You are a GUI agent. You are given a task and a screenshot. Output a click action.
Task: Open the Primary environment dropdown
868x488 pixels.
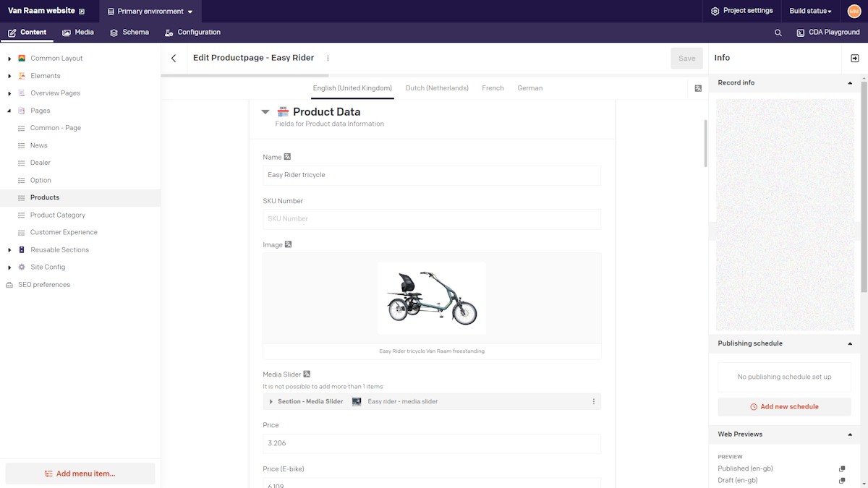coord(150,12)
